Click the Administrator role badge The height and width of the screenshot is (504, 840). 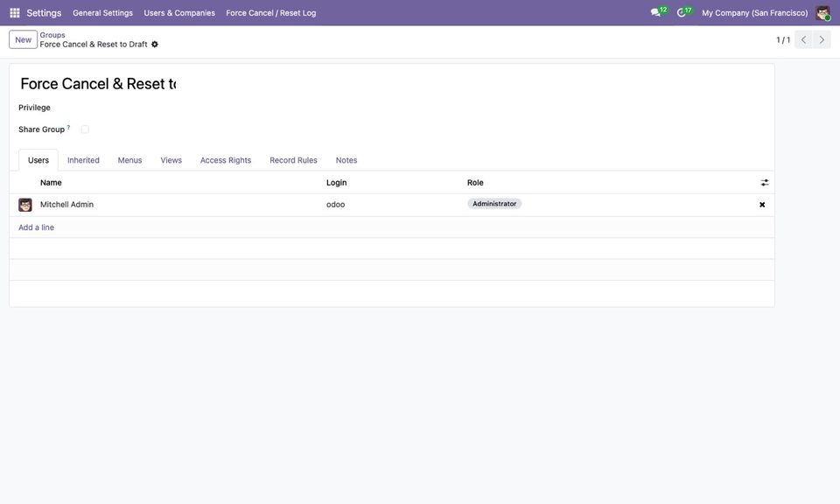coord(494,204)
